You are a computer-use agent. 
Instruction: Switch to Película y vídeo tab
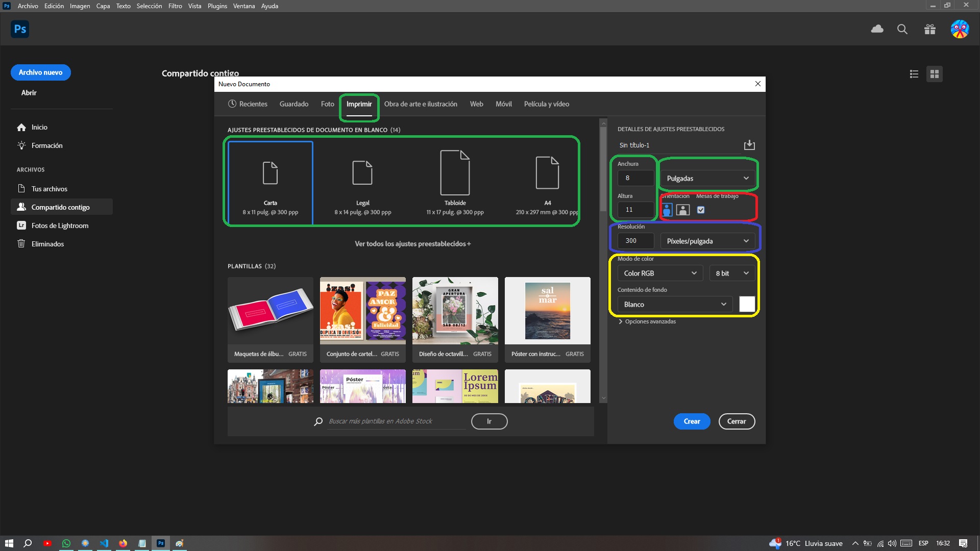pos(547,104)
